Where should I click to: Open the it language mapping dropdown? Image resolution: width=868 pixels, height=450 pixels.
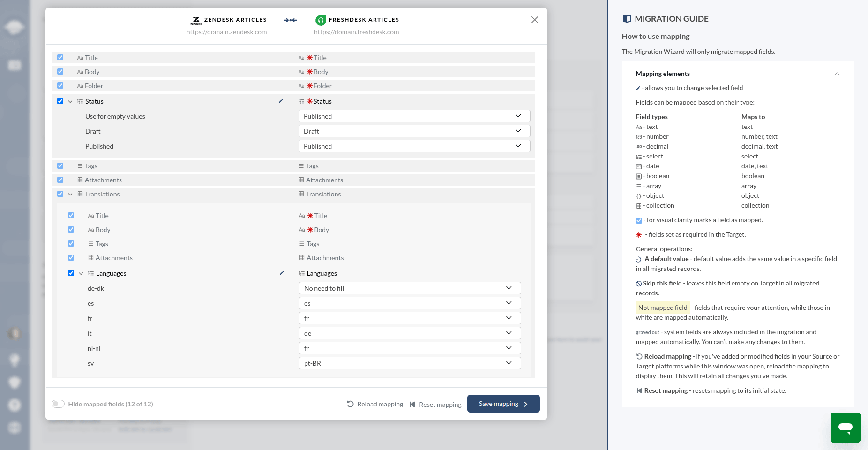pos(410,333)
